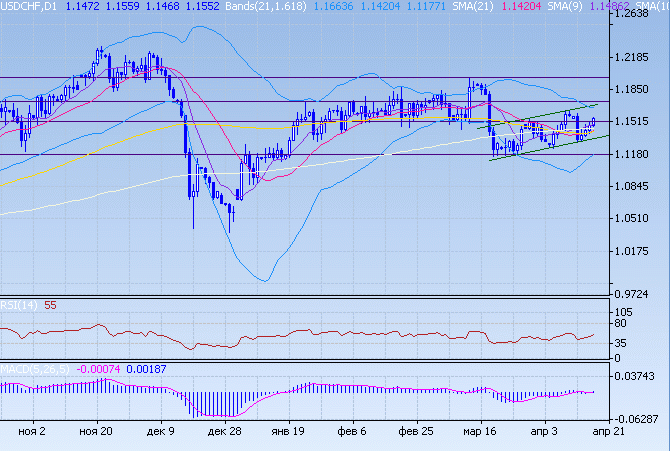Click the RSI(14) indicator label

[19, 306]
